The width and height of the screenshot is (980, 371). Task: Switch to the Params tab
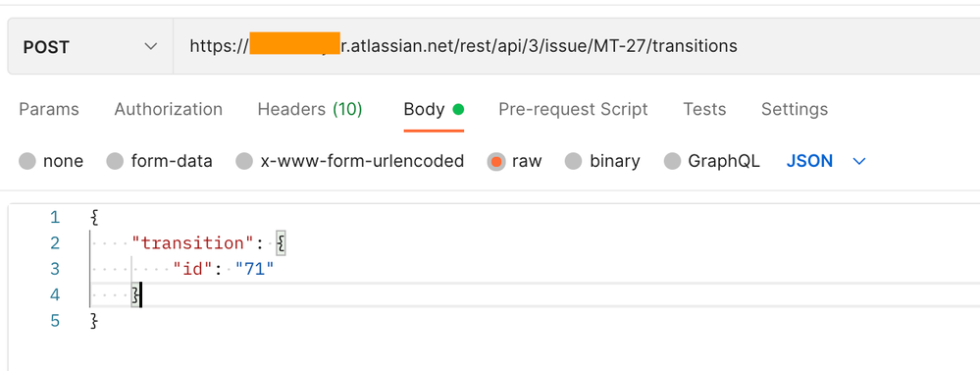click(49, 110)
